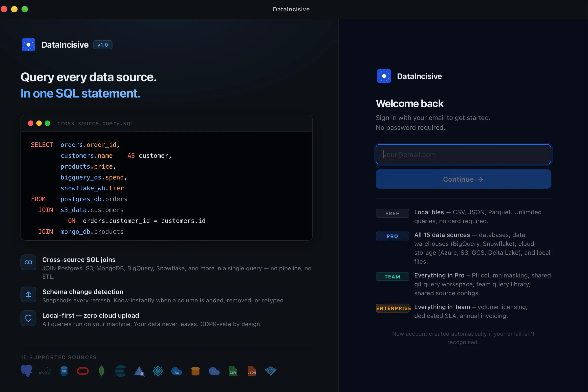Click the MySQL source icon
588x392 pixels.
pyautogui.click(x=45, y=371)
